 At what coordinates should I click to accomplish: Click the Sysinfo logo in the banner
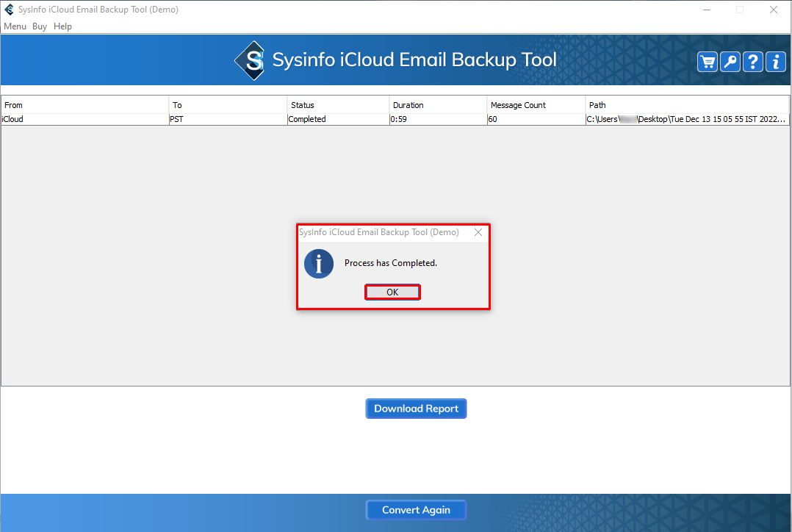pos(249,60)
